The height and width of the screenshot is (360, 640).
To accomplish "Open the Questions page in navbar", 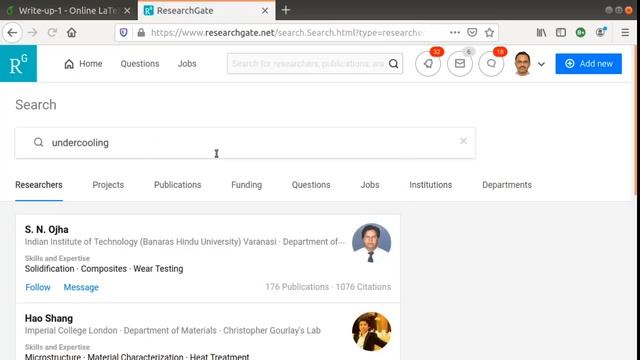I will pyautogui.click(x=140, y=64).
